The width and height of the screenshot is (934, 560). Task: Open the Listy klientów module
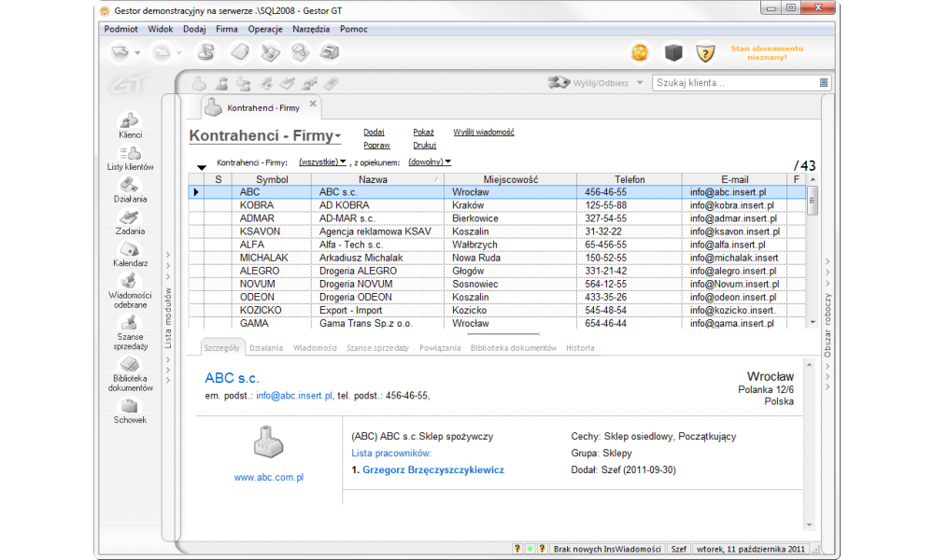coord(130,159)
